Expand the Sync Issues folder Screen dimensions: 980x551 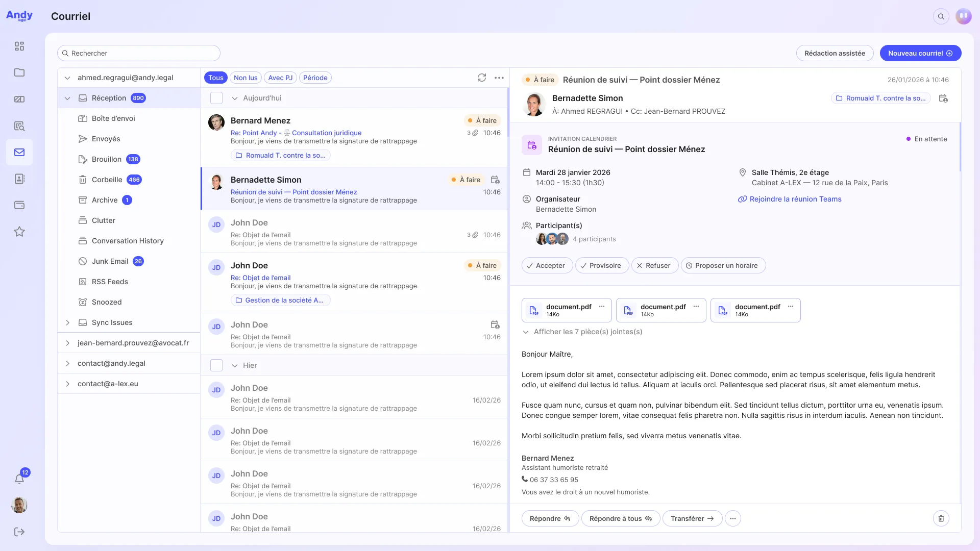(67, 322)
